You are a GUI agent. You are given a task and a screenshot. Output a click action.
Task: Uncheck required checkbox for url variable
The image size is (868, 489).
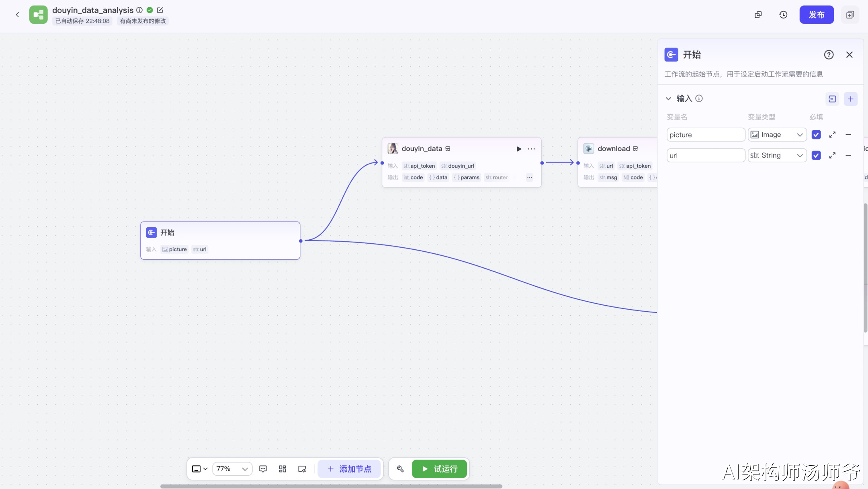816,156
